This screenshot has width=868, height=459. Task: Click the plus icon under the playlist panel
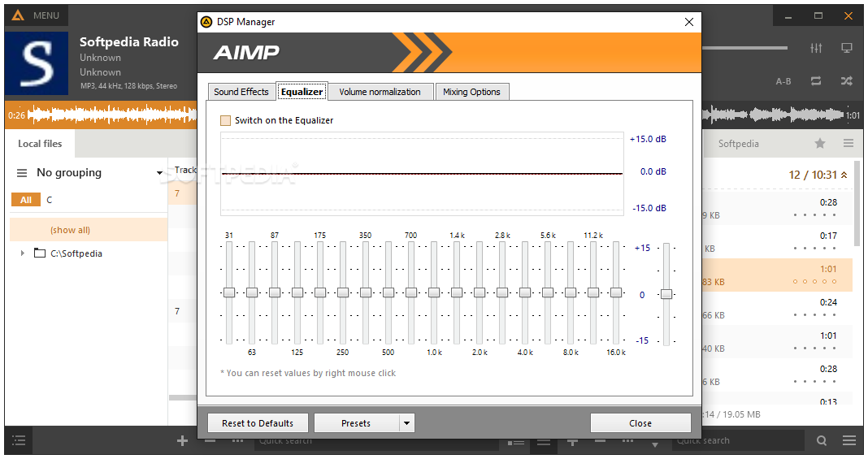[x=572, y=441]
